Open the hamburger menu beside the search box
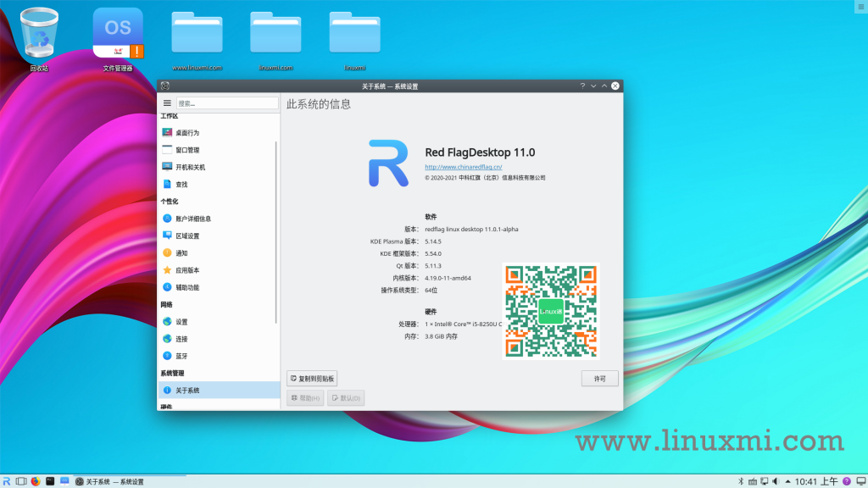 167,103
